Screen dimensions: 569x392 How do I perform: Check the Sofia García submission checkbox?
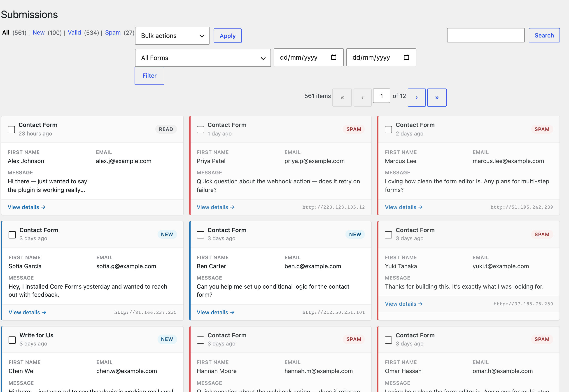(12, 235)
